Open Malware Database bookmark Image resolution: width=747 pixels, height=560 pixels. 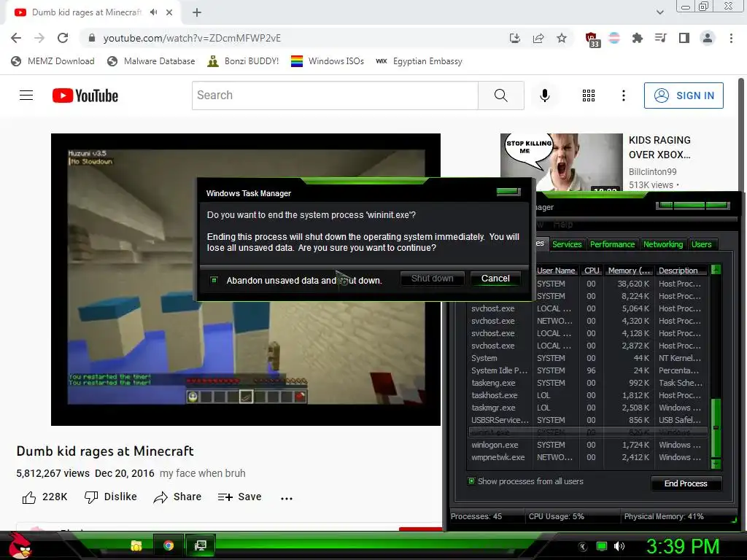(152, 61)
